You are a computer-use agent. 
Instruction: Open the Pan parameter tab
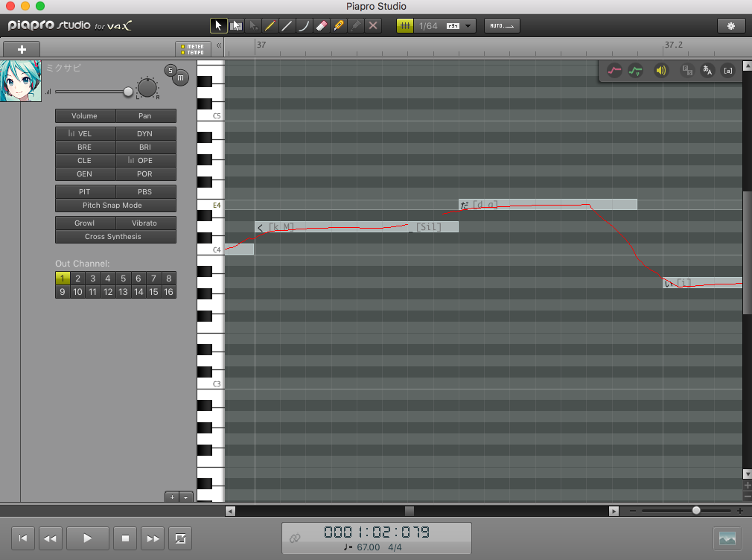[x=145, y=115]
